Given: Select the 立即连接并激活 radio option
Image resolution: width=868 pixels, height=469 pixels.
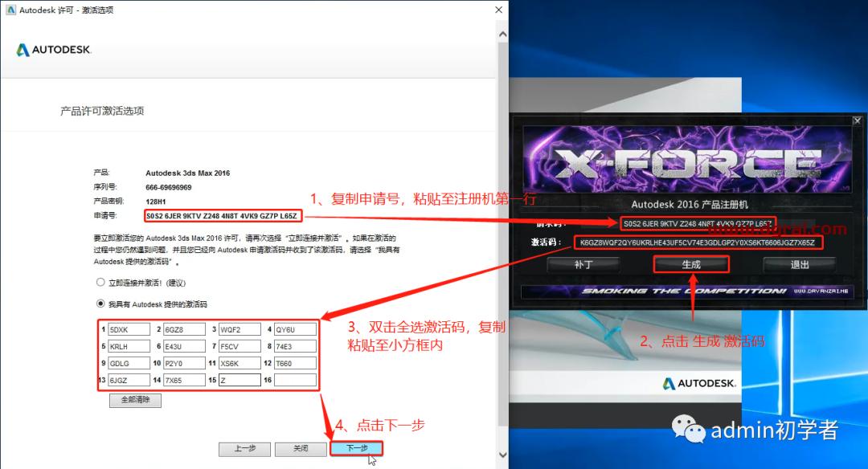Looking at the screenshot, I should coord(100,283).
